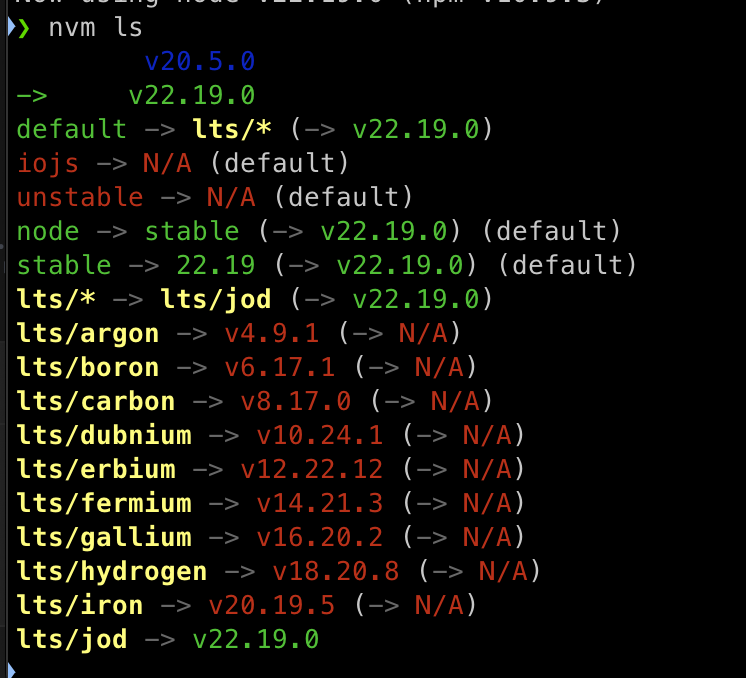Click version v4.9.1
The image size is (746, 678).
coord(272,333)
